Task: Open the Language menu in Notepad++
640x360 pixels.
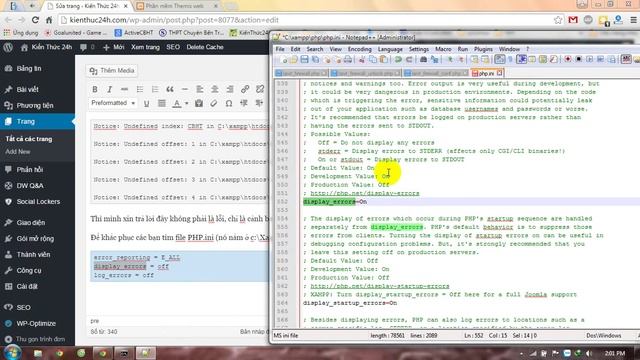Action: 390,49
